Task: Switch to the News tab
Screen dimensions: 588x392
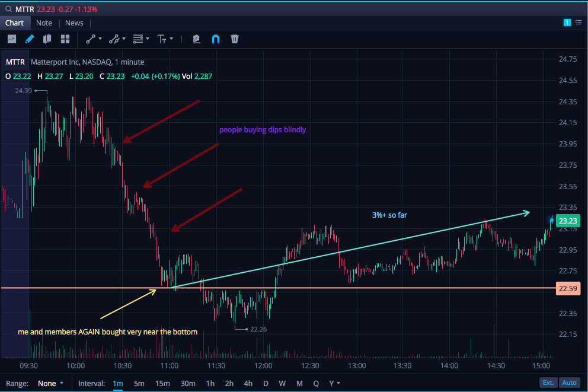Action: [74, 23]
